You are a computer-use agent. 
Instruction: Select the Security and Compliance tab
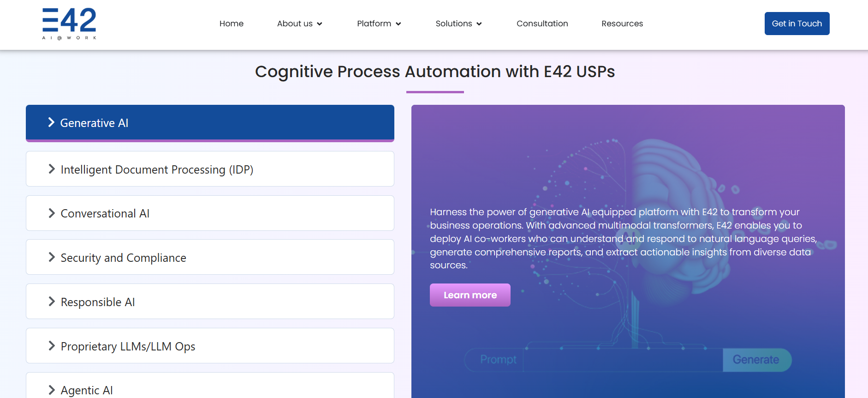pyautogui.click(x=210, y=257)
